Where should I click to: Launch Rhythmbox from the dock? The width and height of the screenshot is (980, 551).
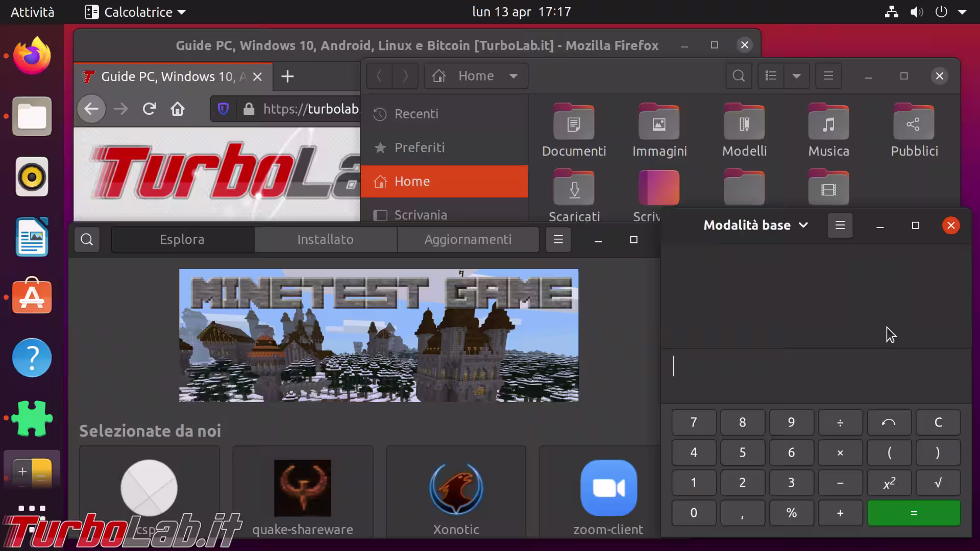(x=32, y=177)
